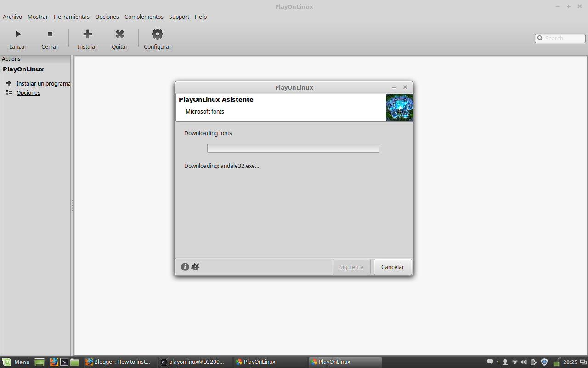Close the PlayOnLinux assistant dialog
The height and width of the screenshot is (368, 588).
[405, 87]
